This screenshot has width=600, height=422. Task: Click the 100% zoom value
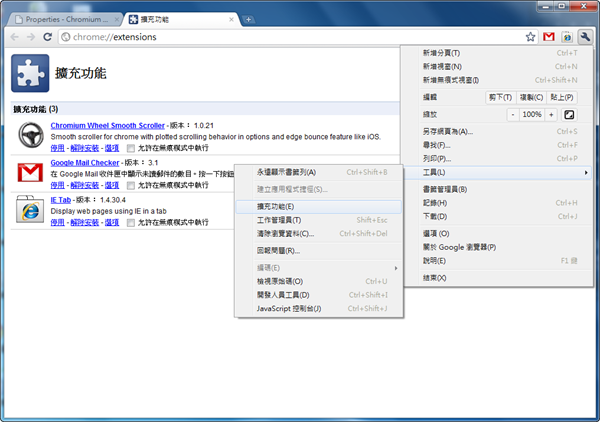[x=532, y=114]
